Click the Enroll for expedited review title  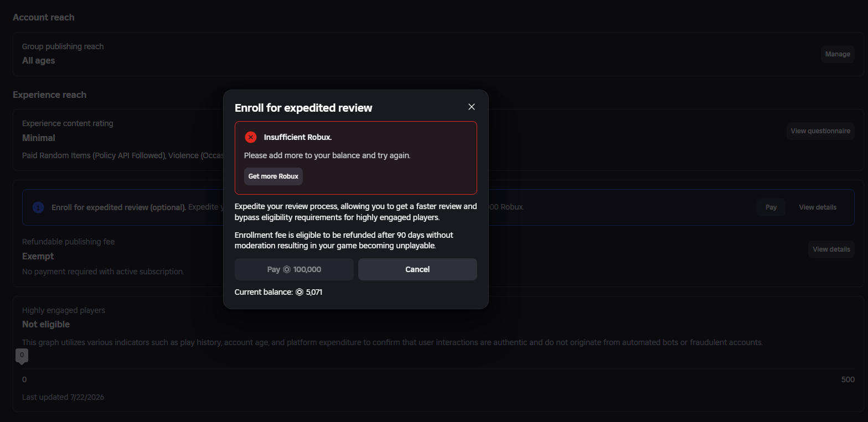tap(303, 108)
